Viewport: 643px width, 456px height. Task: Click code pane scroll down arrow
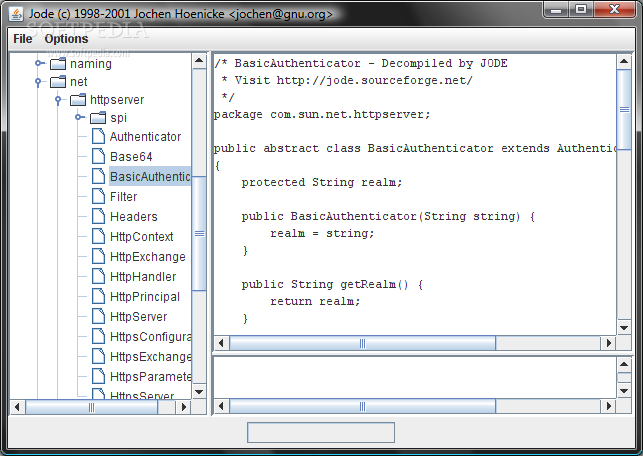624,328
